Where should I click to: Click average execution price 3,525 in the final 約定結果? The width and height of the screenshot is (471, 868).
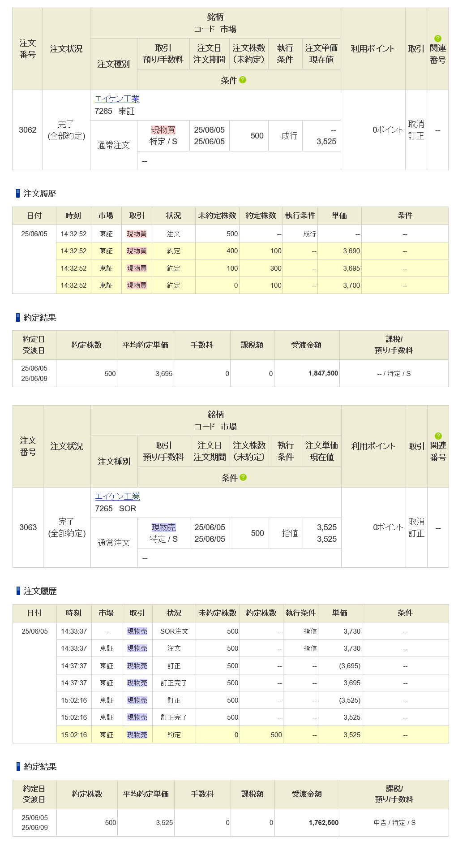coord(164,823)
